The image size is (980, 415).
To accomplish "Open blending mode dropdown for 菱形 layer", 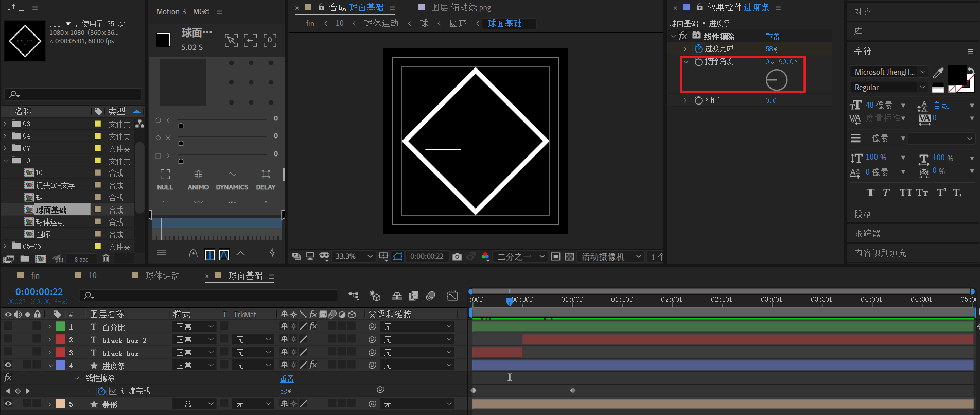I will (195, 404).
